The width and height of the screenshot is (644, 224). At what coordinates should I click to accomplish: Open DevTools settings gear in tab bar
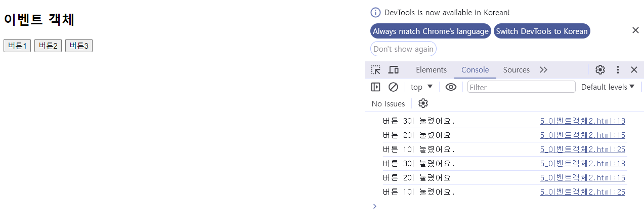(600, 70)
